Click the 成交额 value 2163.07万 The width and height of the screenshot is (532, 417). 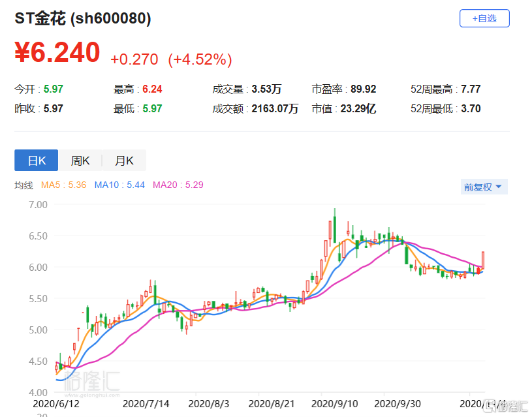coord(275,108)
